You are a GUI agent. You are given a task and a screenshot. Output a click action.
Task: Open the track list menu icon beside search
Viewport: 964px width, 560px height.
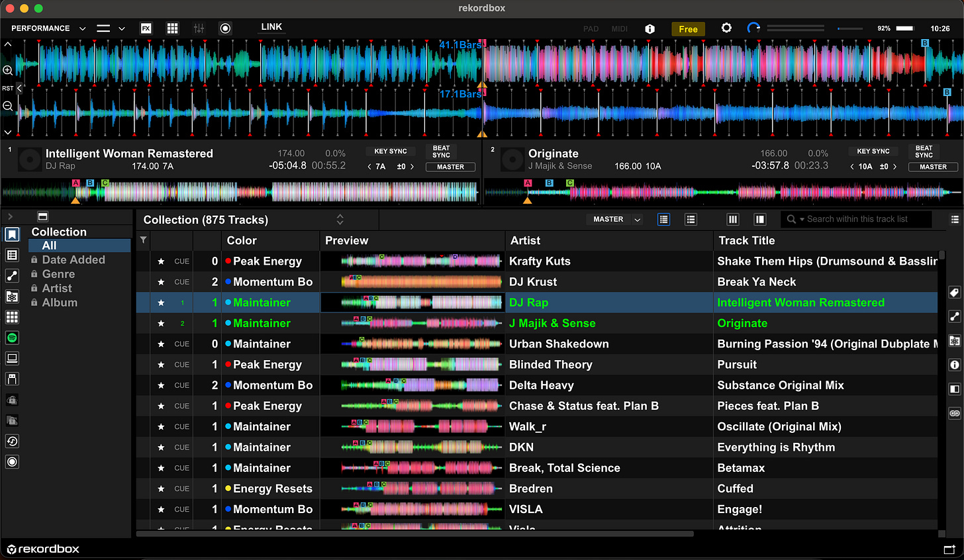955,219
